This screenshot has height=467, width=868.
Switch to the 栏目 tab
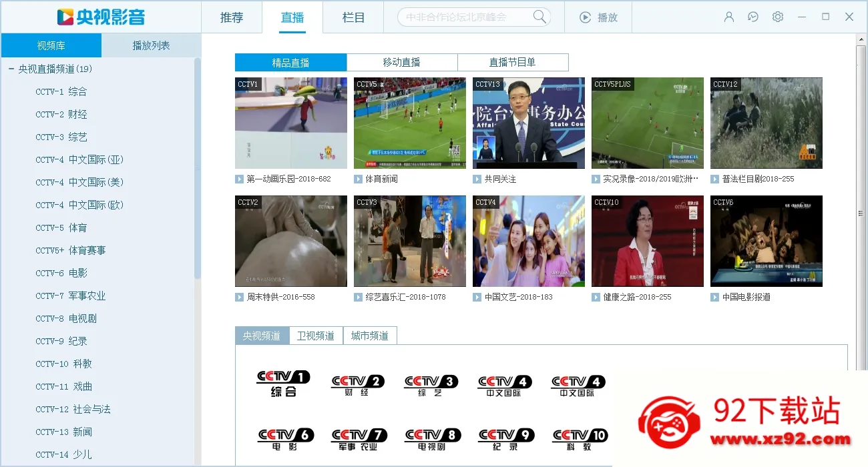[353, 17]
